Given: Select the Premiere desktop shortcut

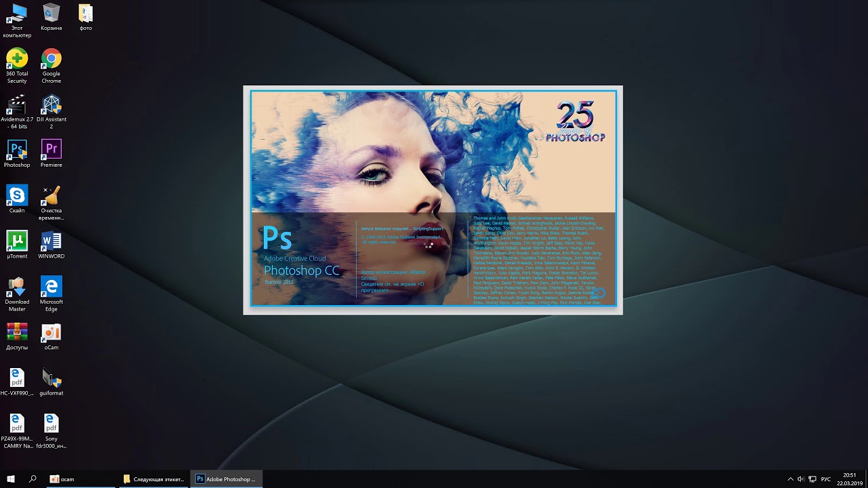Looking at the screenshot, I should coord(52,154).
